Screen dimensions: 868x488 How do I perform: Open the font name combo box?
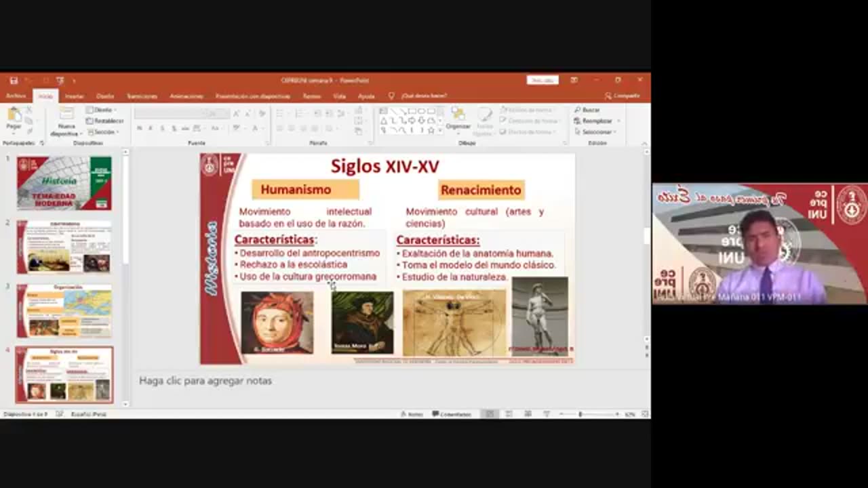click(170, 113)
